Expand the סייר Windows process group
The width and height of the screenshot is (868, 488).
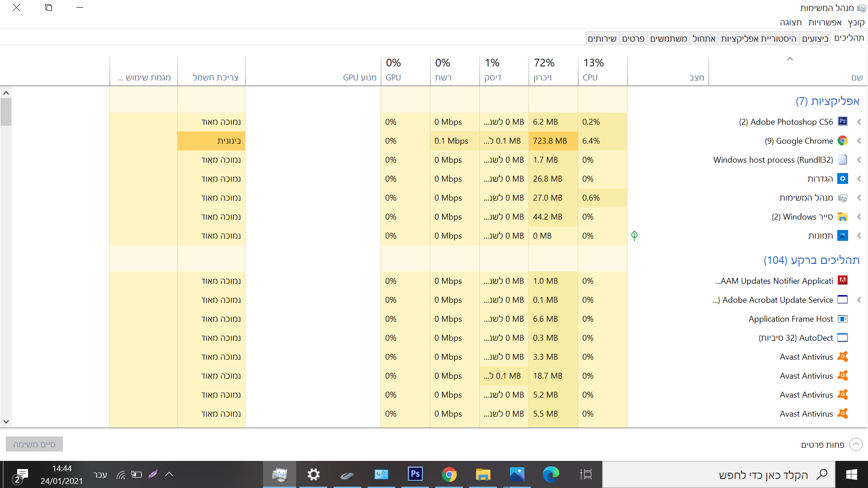(859, 216)
